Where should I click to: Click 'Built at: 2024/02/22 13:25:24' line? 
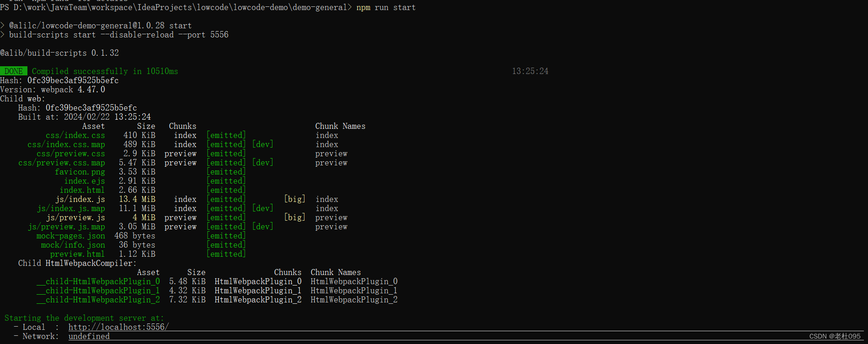pyautogui.click(x=84, y=117)
